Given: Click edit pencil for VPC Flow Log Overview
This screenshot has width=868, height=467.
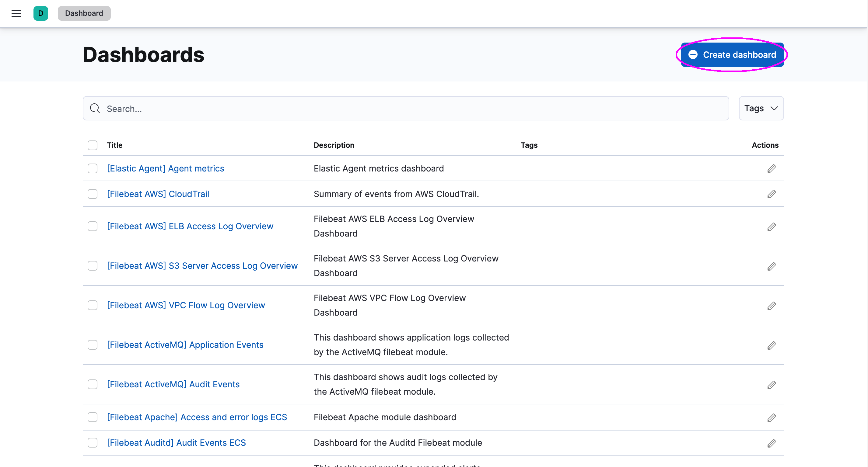Looking at the screenshot, I should coord(771,305).
